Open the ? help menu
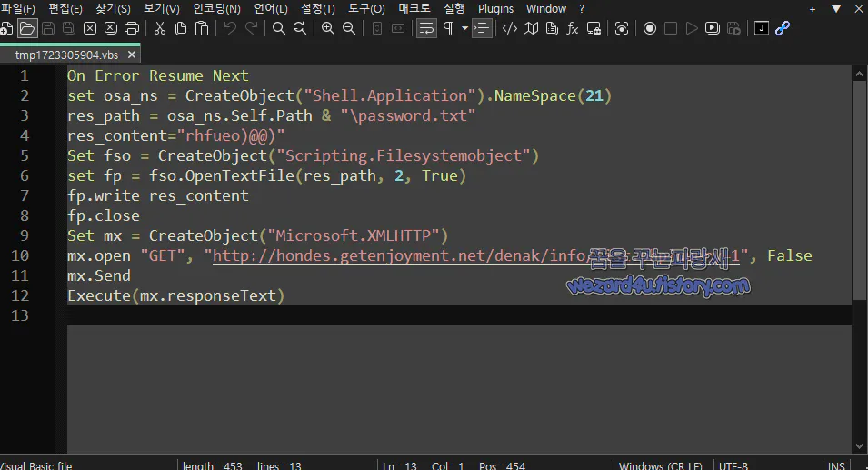The height and width of the screenshot is (470, 868). click(582, 8)
